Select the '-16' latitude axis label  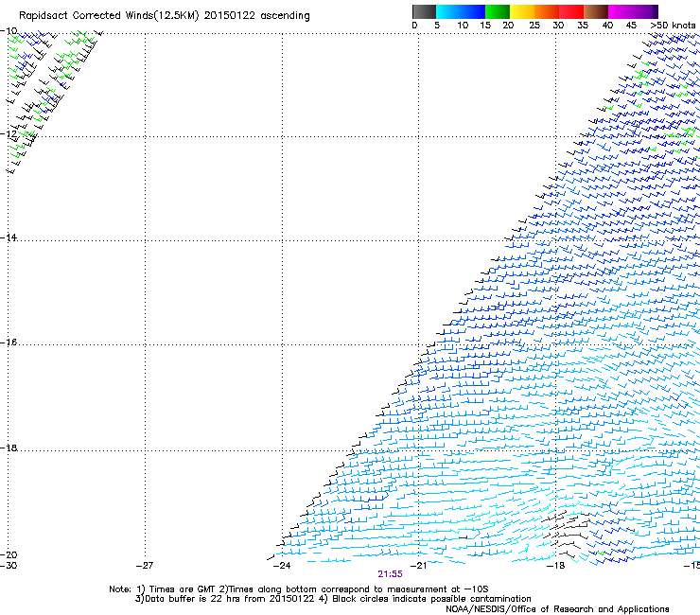pos(9,343)
